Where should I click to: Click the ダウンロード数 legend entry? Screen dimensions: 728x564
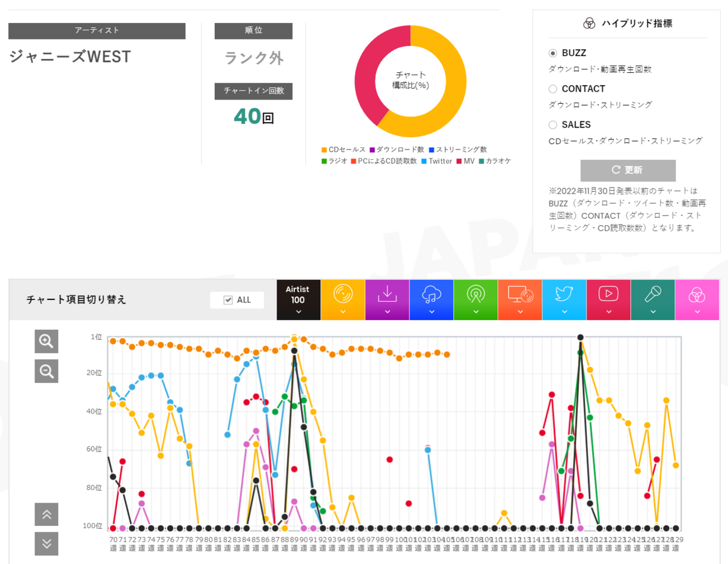coord(397,149)
